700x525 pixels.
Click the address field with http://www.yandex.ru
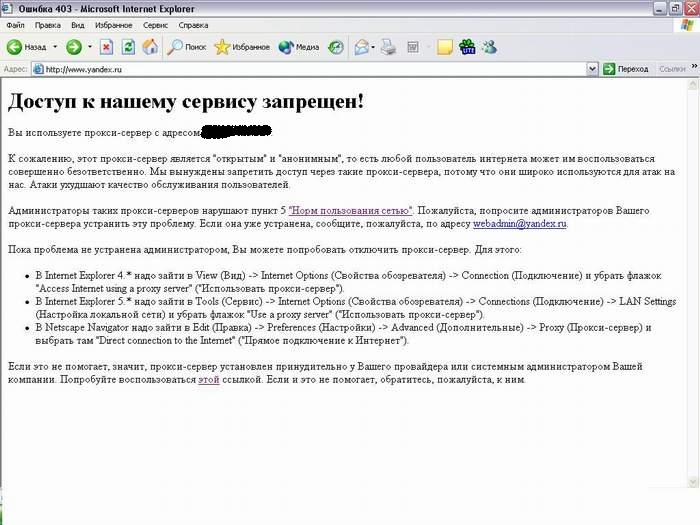pyautogui.click(x=309, y=69)
